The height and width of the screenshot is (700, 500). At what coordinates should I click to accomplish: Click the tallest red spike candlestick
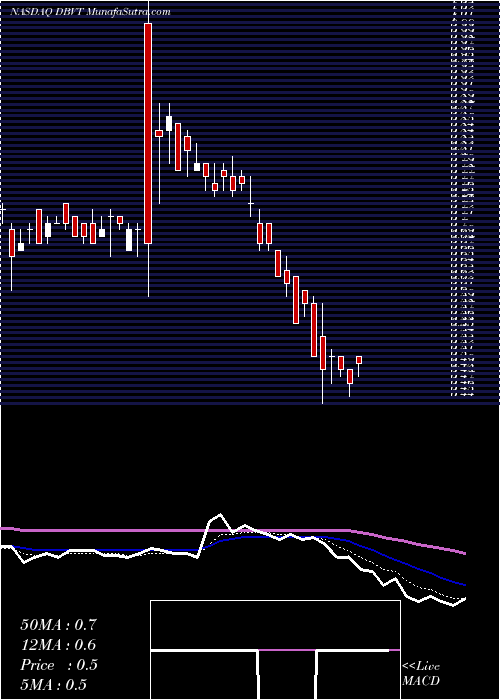click(x=148, y=134)
